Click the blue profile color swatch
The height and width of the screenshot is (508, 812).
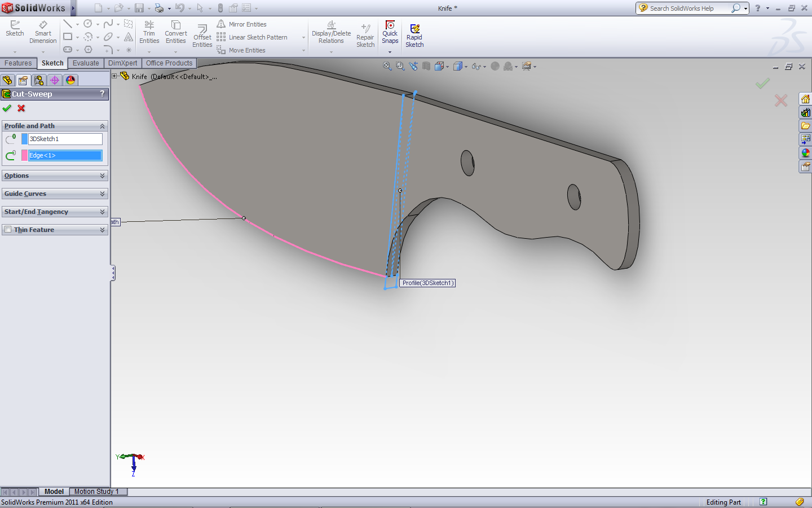[x=25, y=139]
